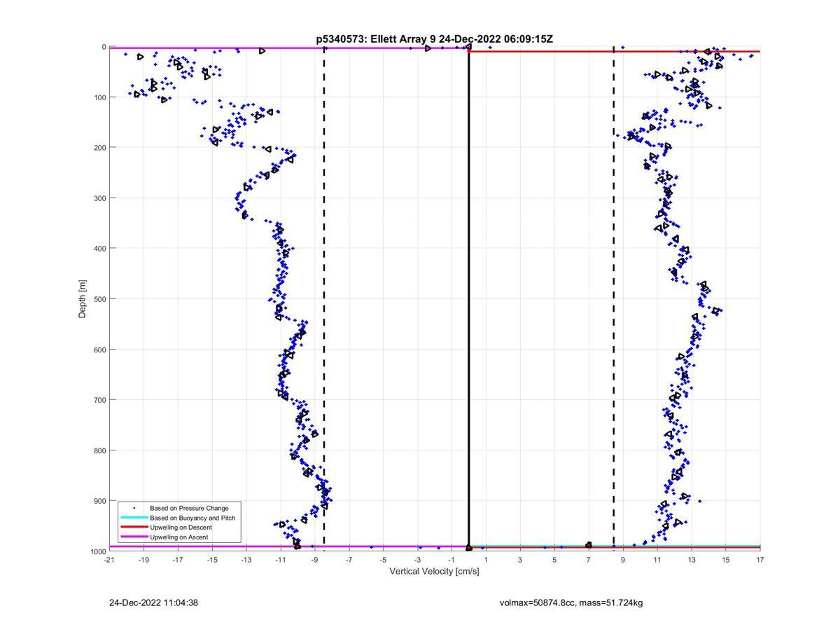Screen dimensions: 840x620
Task: Click the red line sample in legend
Action: [x=134, y=527]
